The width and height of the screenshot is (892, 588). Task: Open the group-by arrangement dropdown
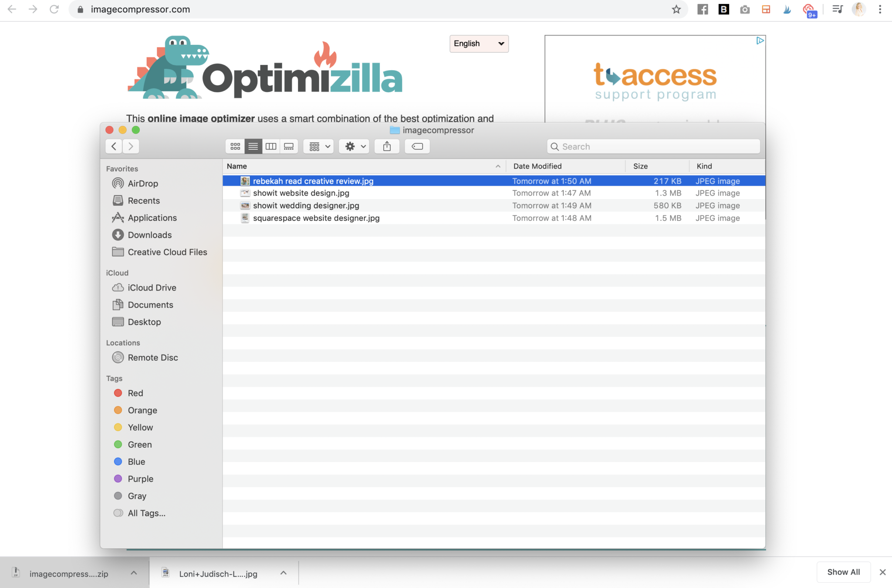click(x=319, y=146)
